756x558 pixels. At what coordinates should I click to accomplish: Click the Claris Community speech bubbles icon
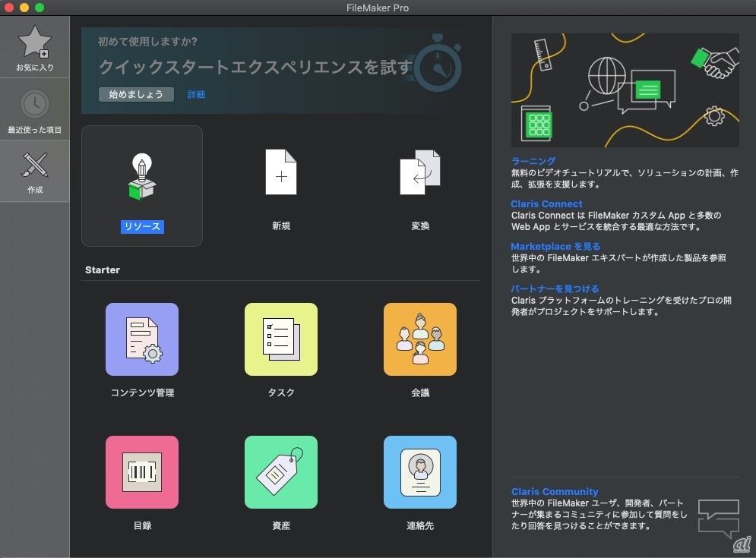click(x=719, y=519)
